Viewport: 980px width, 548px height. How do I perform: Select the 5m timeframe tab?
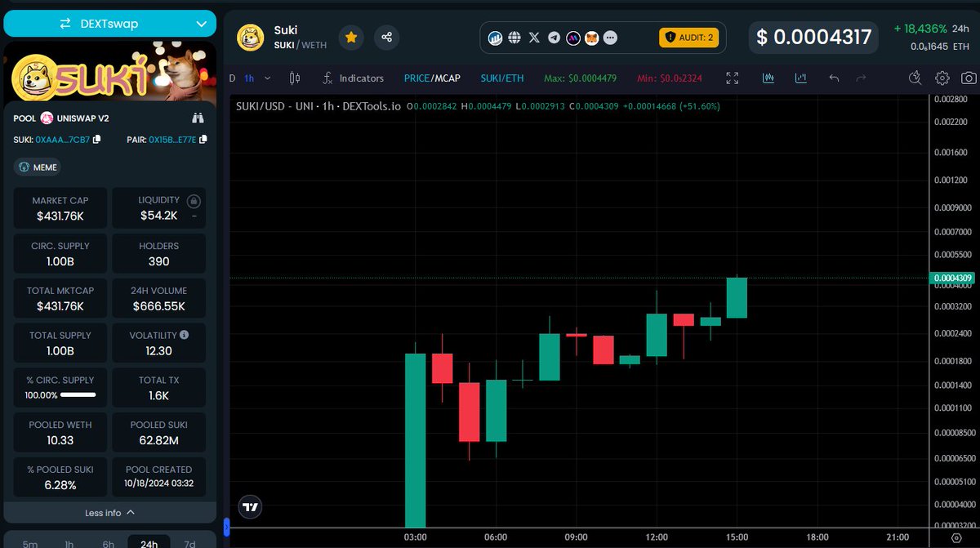[x=30, y=542]
